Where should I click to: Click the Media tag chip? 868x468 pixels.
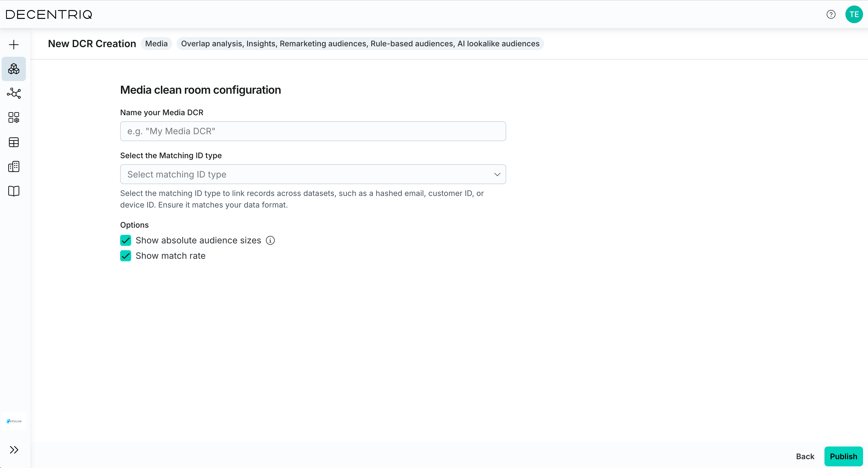coord(156,44)
